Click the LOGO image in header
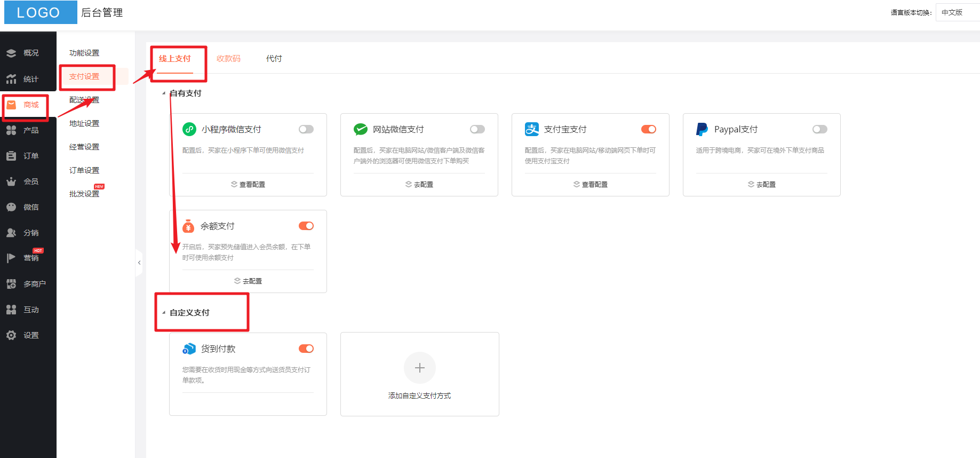Image resolution: width=980 pixels, height=458 pixels. click(41, 12)
